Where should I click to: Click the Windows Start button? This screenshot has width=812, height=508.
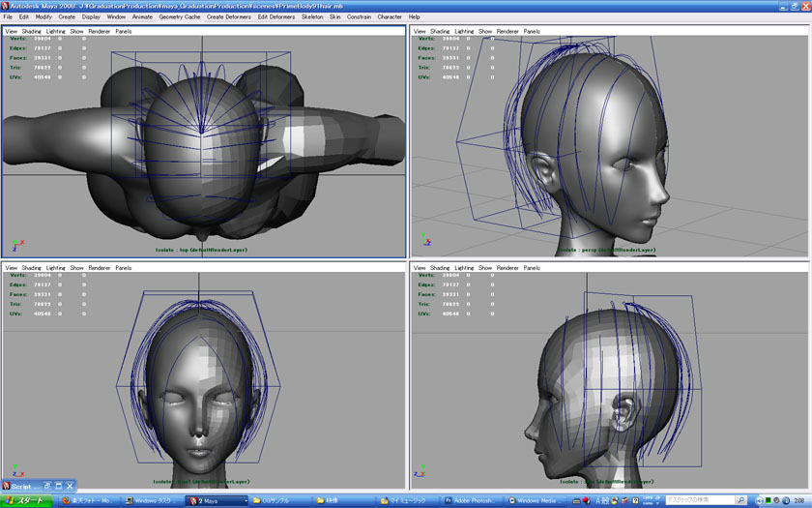pyautogui.click(x=25, y=500)
